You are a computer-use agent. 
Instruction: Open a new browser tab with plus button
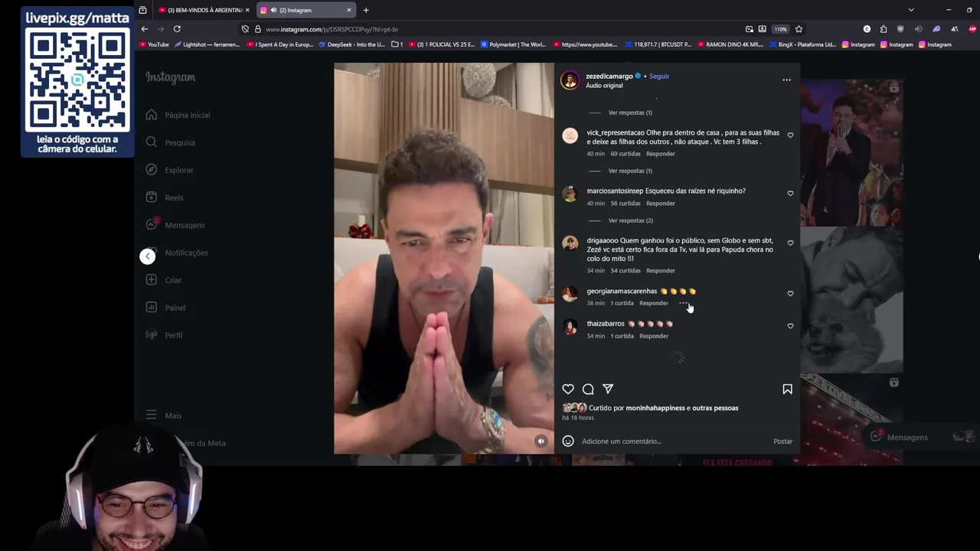tap(366, 10)
